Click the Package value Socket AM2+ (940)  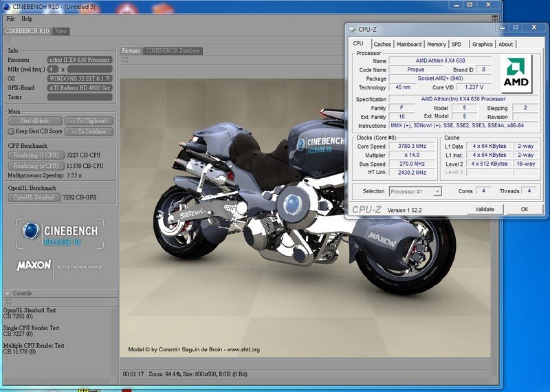440,78
